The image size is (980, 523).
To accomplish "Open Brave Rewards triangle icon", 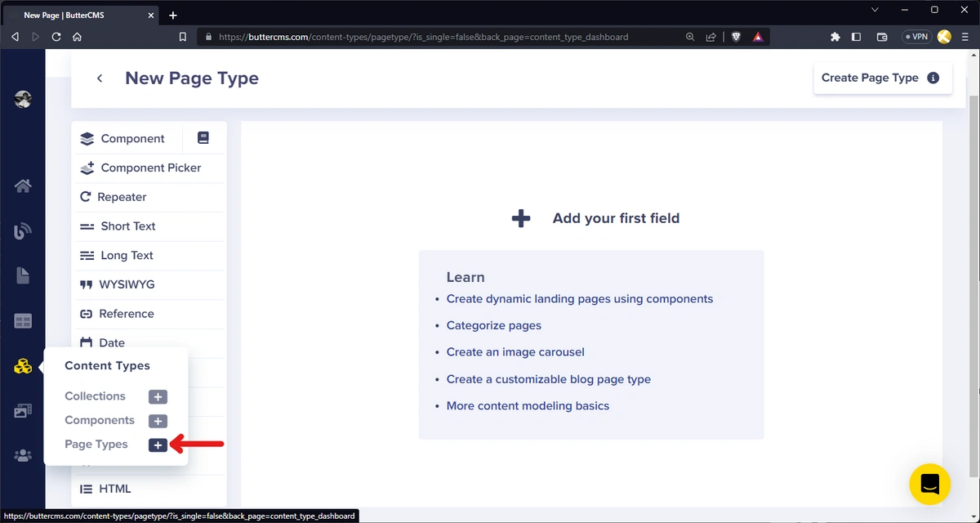I will tap(758, 37).
